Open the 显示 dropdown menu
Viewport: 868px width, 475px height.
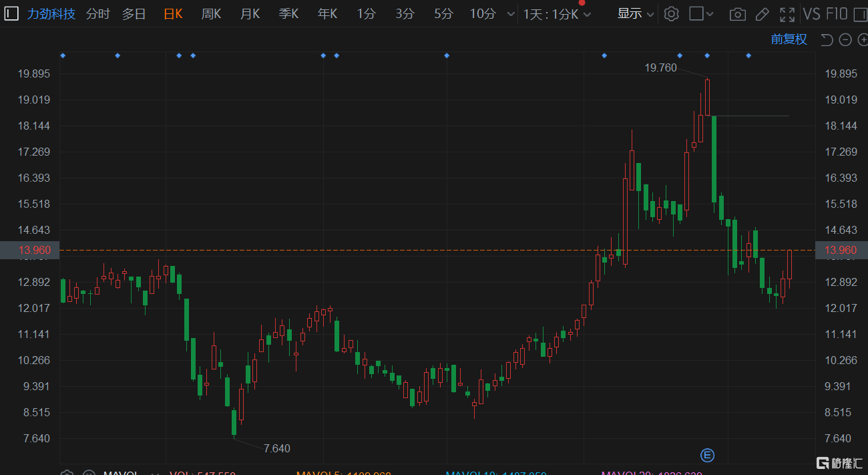636,14
